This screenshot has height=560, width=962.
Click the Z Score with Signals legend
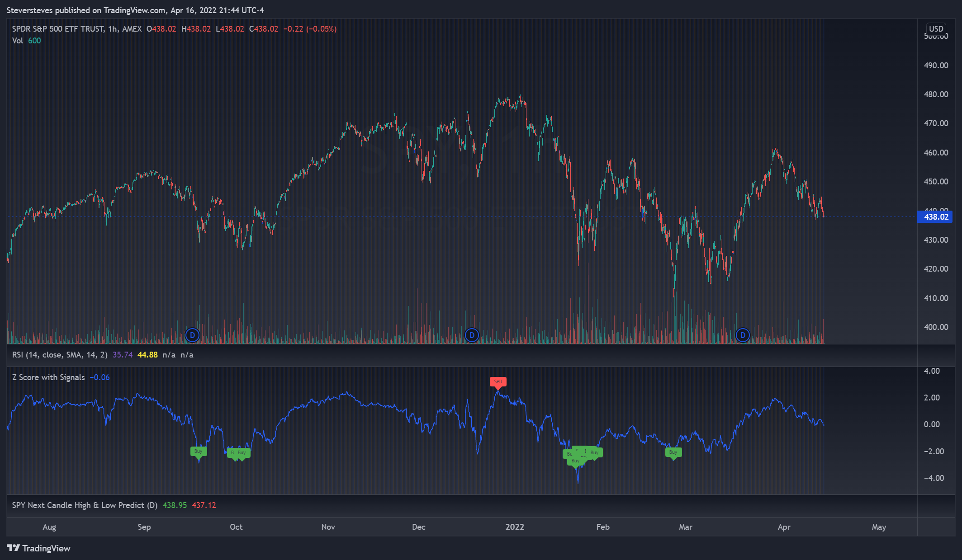(48, 377)
